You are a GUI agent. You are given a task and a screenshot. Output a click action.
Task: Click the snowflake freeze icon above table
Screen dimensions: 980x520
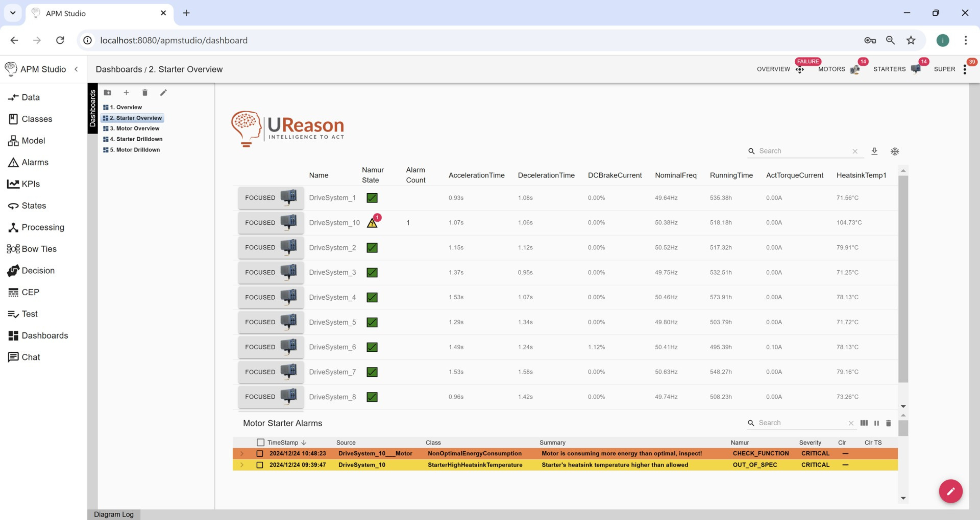[895, 151]
